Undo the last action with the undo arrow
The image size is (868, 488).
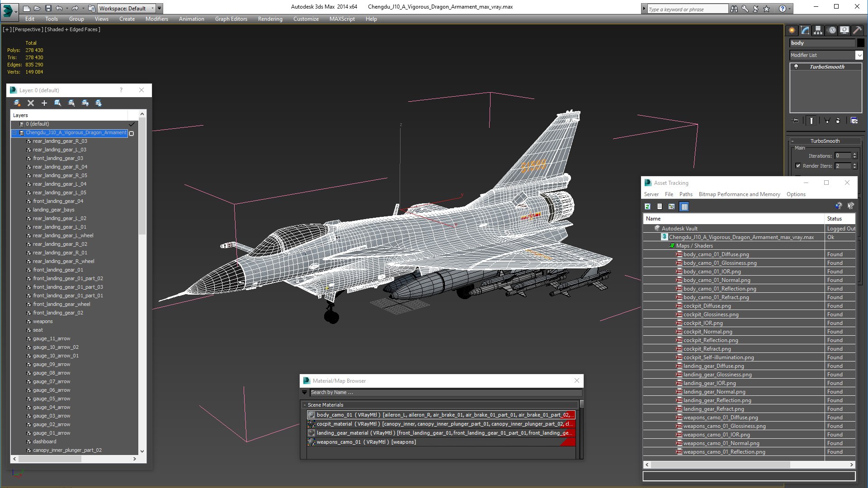[59, 8]
